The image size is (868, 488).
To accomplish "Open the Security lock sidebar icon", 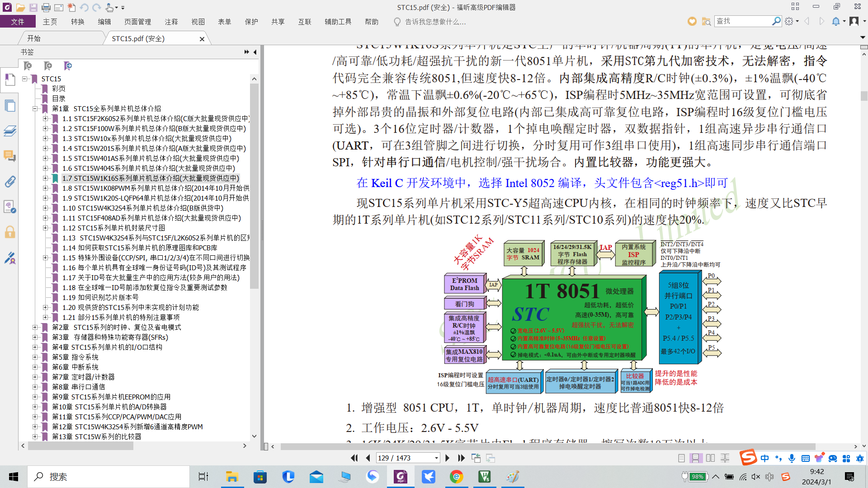I will pos(9,232).
